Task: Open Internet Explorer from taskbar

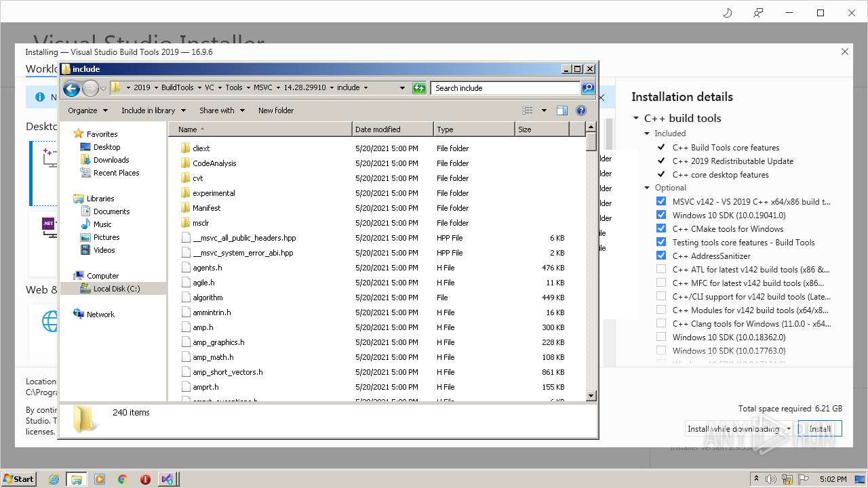Action: pos(54,479)
